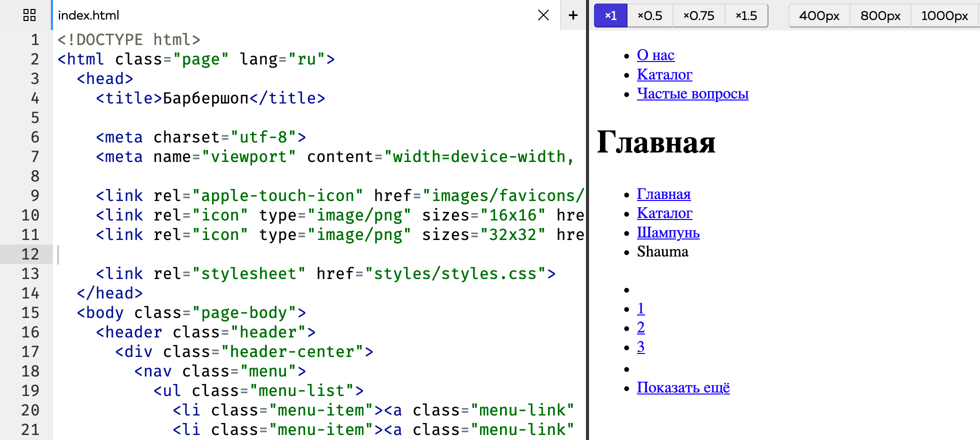The height and width of the screenshot is (440, 980).
Task: Open the «Шампунь» link
Action: (668, 232)
